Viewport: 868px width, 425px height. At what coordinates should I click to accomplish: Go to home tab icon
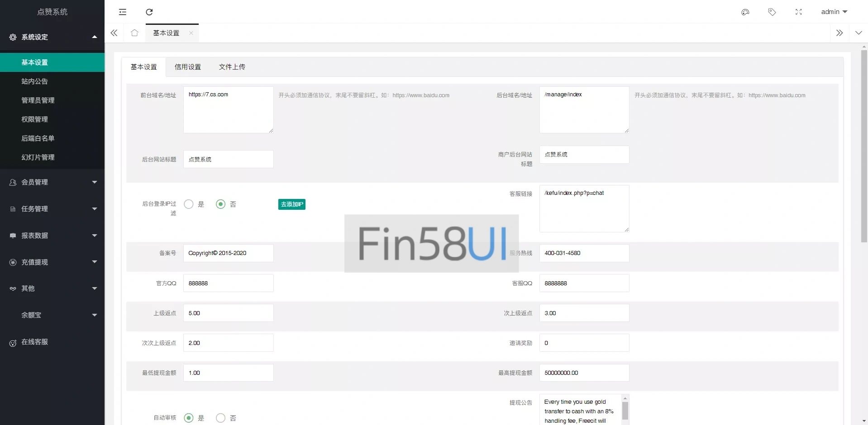134,33
